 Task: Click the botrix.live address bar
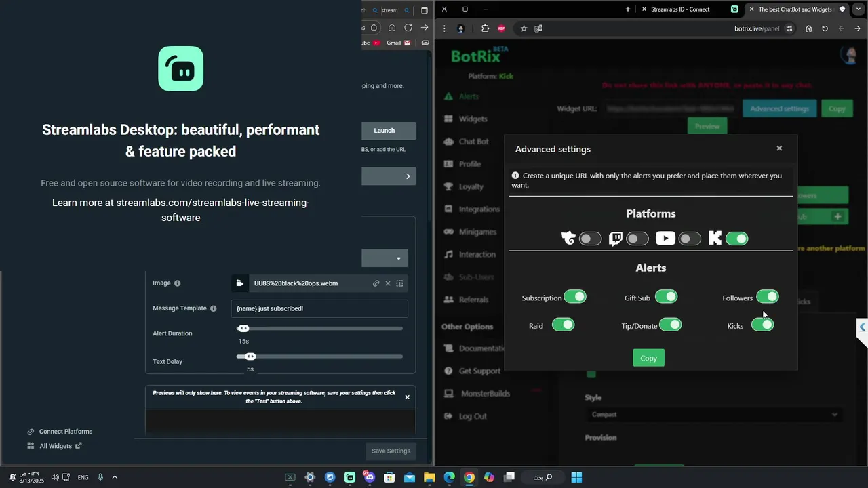click(756, 28)
